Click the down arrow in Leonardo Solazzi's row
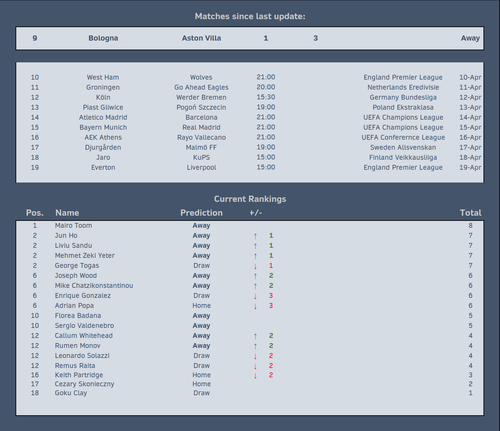500x431 pixels. tap(255, 356)
